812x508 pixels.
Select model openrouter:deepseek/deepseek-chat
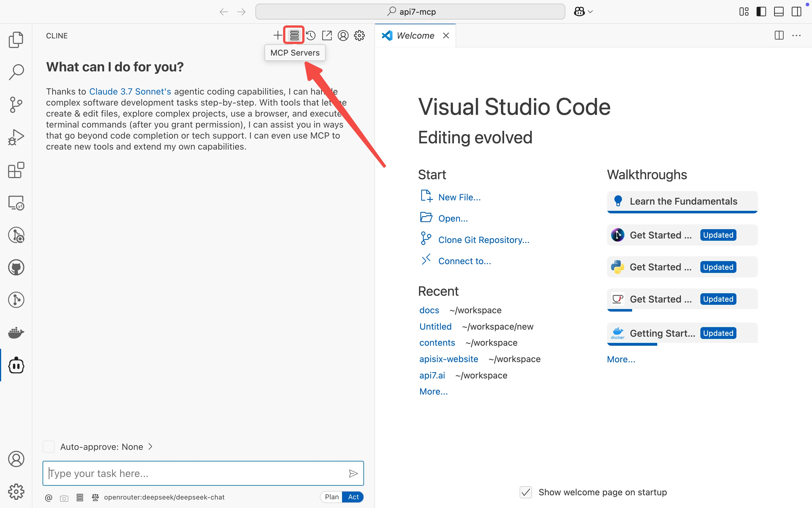[x=164, y=497]
